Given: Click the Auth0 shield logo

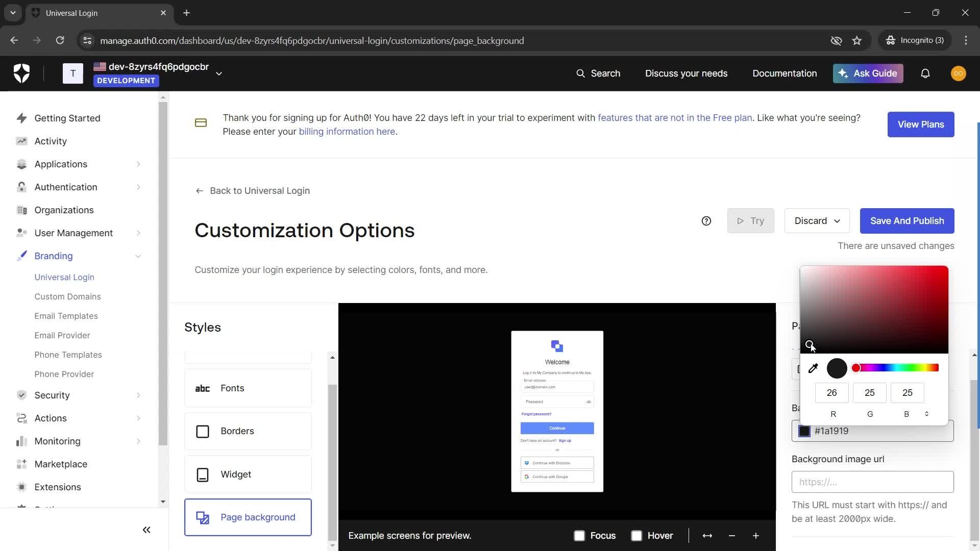Looking at the screenshot, I should point(21,73).
